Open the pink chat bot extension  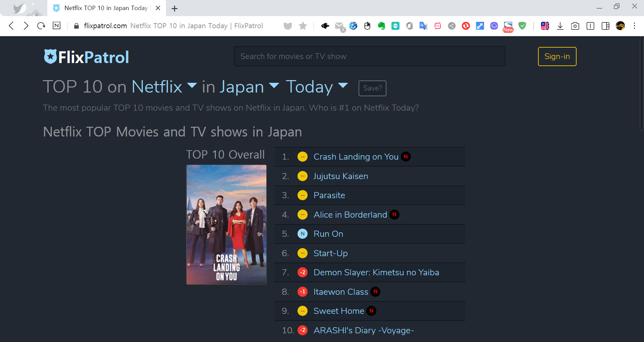tap(438, 26)
